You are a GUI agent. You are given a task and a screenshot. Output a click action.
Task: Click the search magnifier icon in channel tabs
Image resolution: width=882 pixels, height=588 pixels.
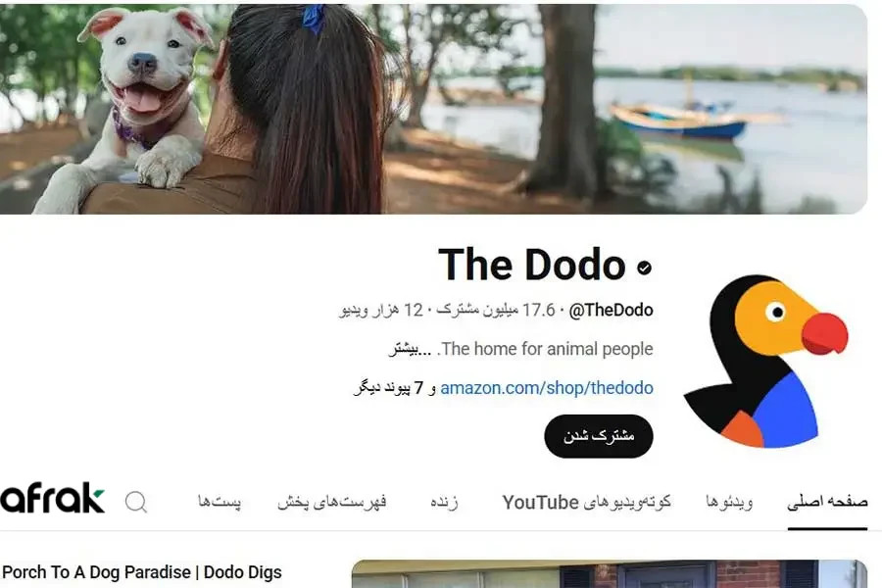coord(136,502)
